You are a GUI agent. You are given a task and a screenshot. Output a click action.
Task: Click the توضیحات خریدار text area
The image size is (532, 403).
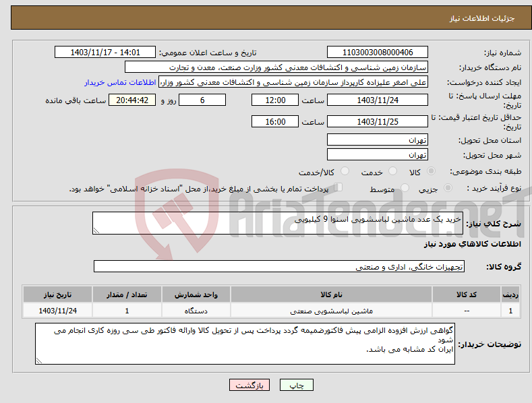[245, 344]
